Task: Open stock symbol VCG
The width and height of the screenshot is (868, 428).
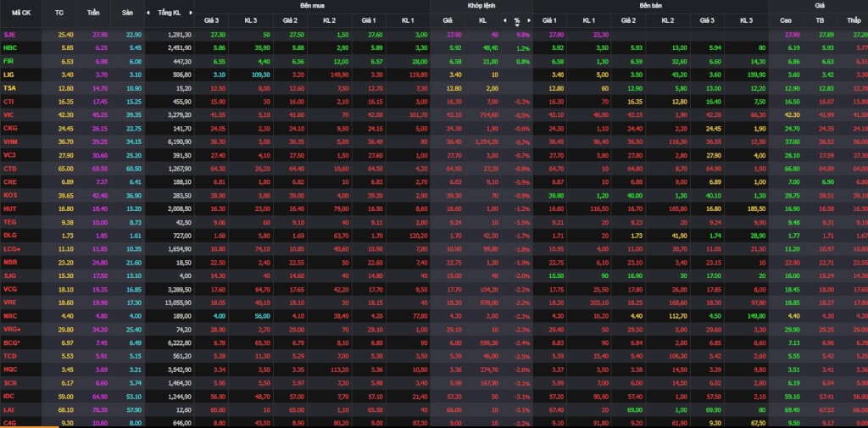Action: [10, 288]
